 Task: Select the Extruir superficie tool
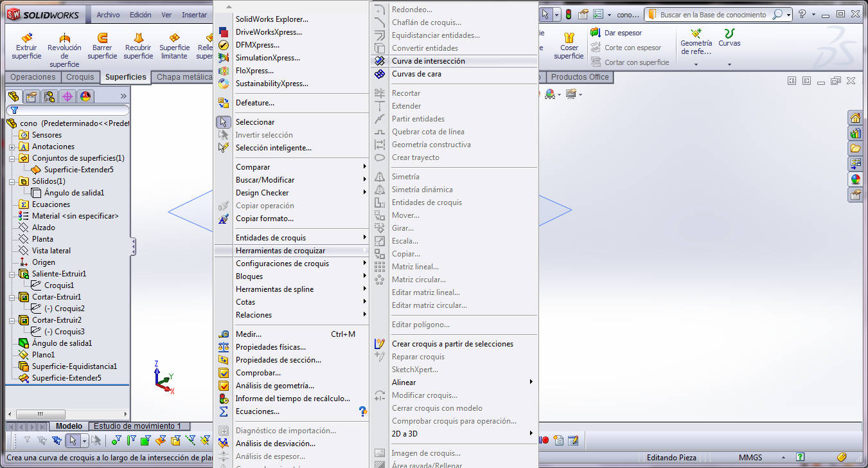(x=27, y=46)
